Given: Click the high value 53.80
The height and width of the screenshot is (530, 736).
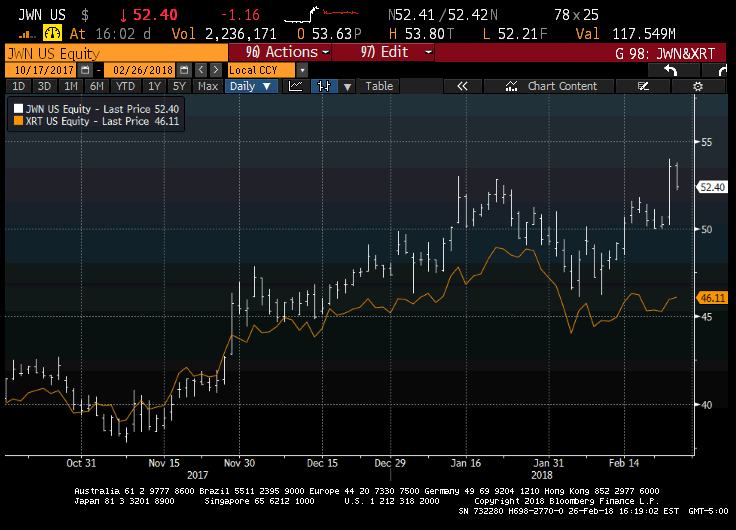Looking at the screenshot, I should coord(424,34).
